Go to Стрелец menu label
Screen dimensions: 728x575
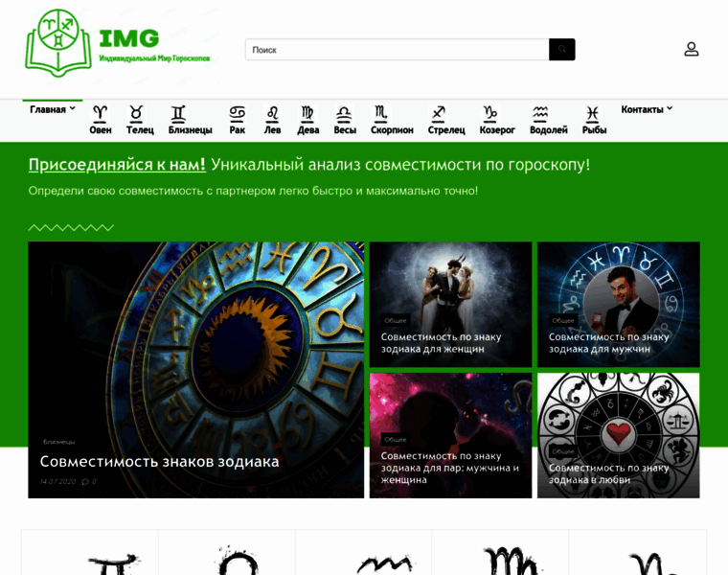(446, 130)
